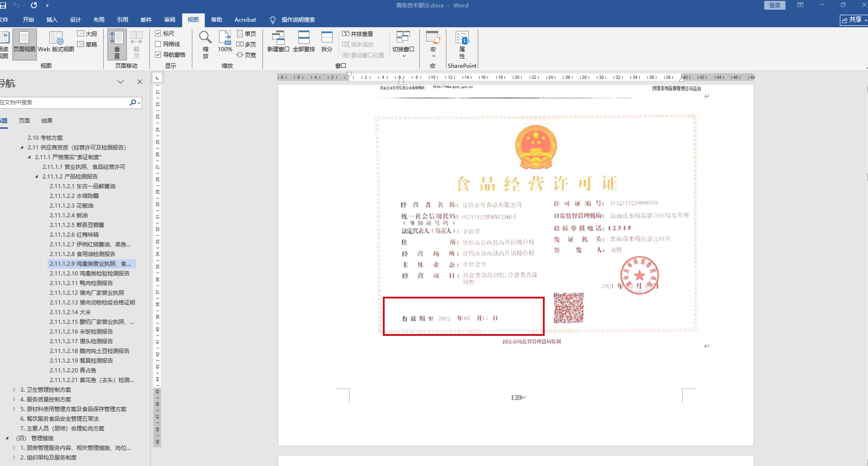Image resolution: width=868 pixels, height=466 pixels.
Task: Click 并排查看 side-by-side view
Action: pyautogui.click(x=357, y=34)
